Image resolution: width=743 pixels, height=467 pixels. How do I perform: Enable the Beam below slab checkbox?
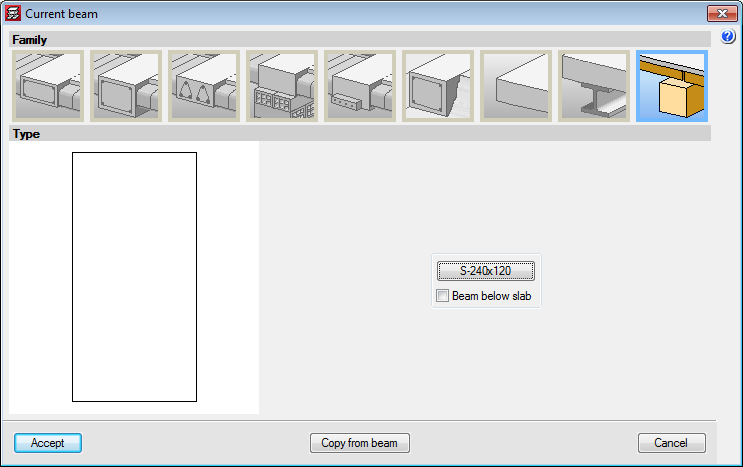click(443, 296)
